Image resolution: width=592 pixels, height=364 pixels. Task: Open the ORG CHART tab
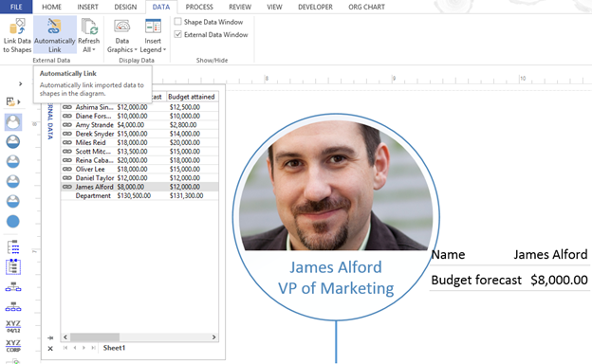tap(366, 7)
